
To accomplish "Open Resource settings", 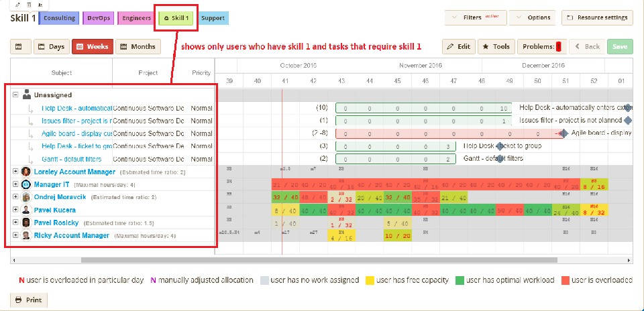I will [596, 17].
